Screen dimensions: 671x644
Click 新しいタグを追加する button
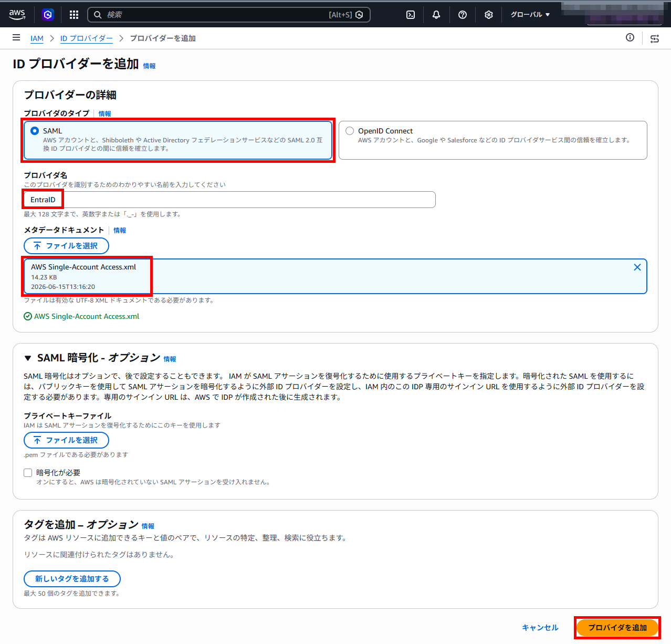pos(72,579)
